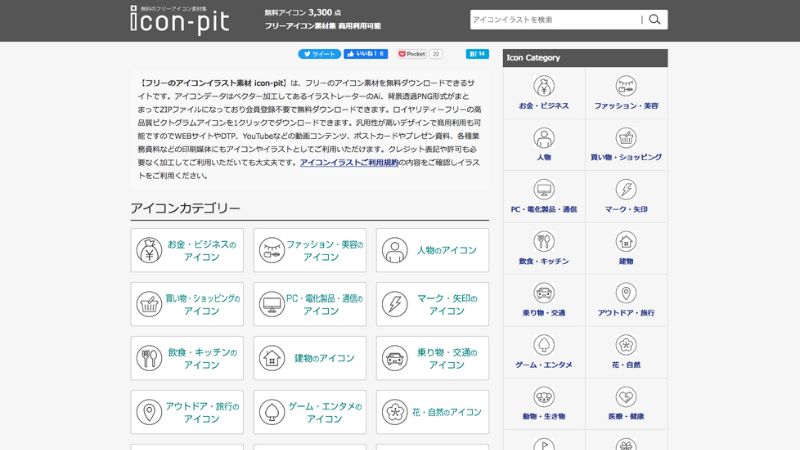Open the 人物 sidebar category icon
Screen dimensions: 800x450
tap(544, 138)
